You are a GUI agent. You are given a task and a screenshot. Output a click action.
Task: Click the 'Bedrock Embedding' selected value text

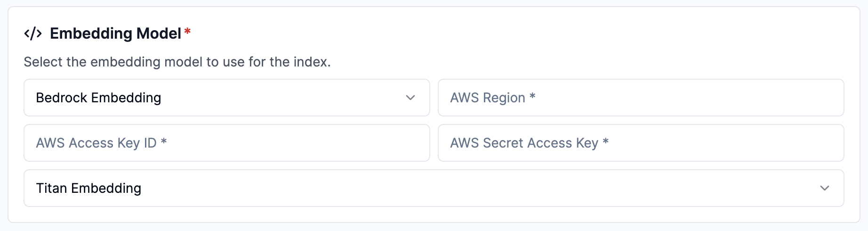[98, 98]
